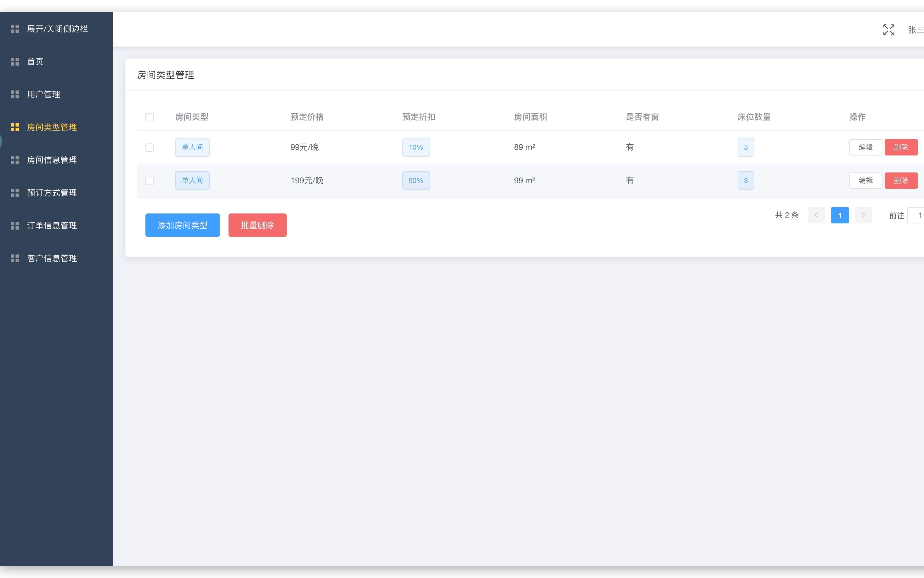This screenshot has width=924, height=578.
Task: Click the grid icon beside 展开/关闭侧边栏
Action: click(15, 29)
